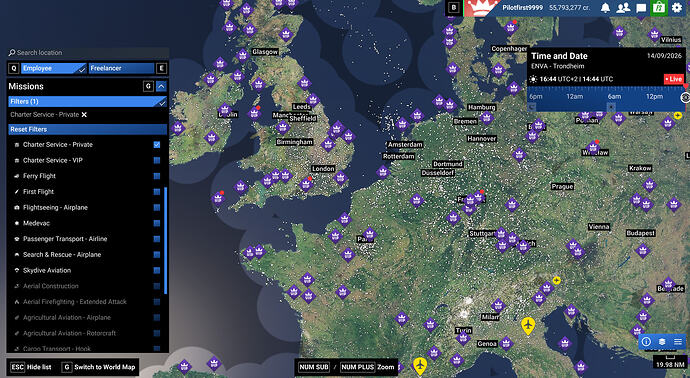The image size is (690, 378).
Task: Click the red crown company logo
Action: (x=482, y=8)
